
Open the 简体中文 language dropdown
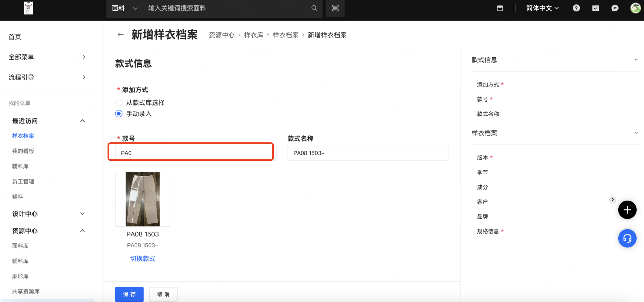[x=542, y=8]
